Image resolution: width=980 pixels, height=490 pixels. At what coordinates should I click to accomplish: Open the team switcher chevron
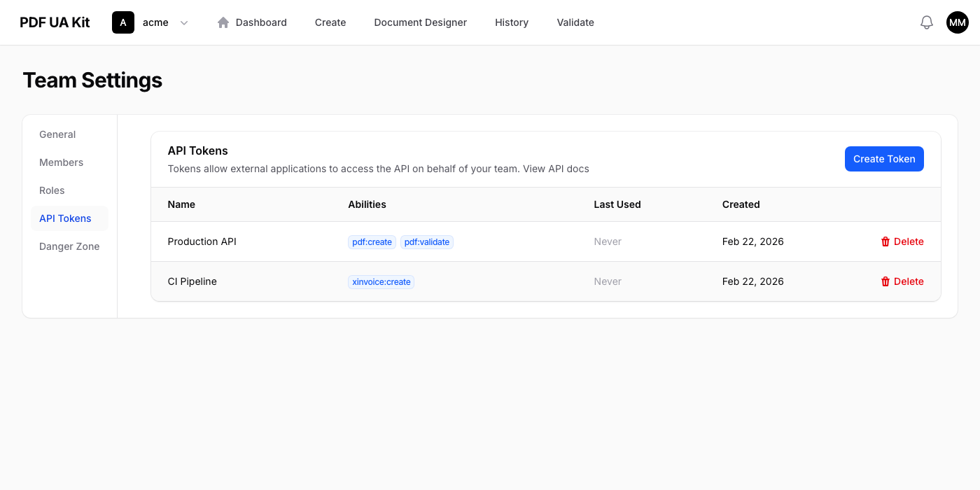click(x=183, y=22)
